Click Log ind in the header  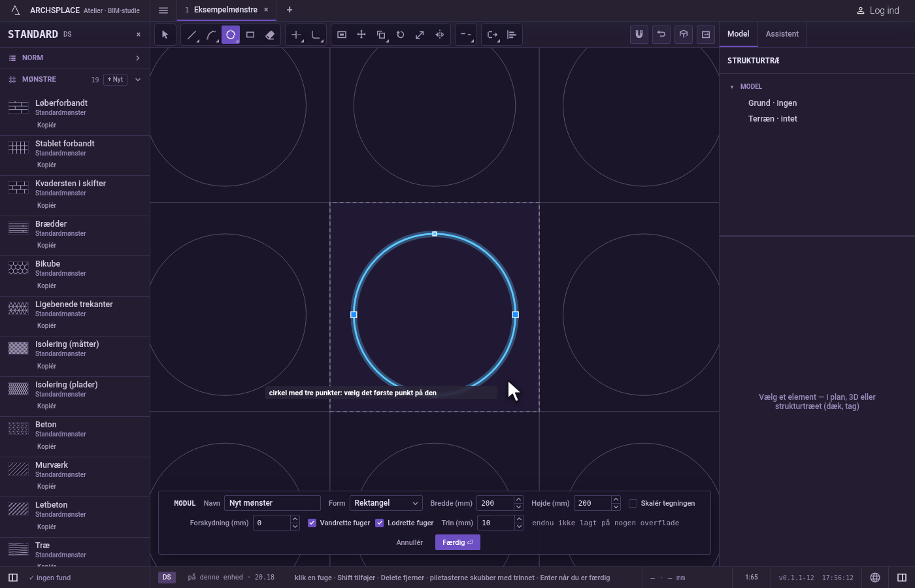click(x=878, y=10)
